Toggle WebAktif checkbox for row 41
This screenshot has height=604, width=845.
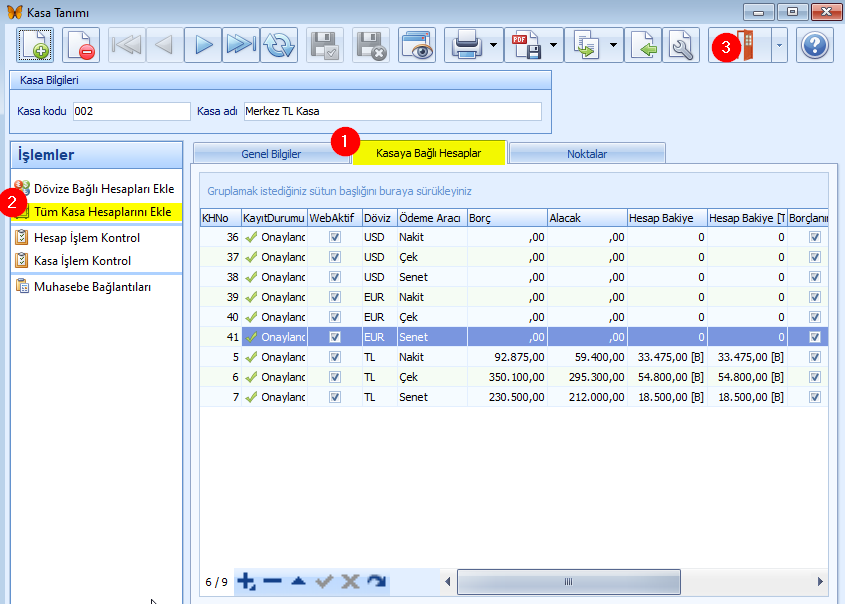coord(335,337)
